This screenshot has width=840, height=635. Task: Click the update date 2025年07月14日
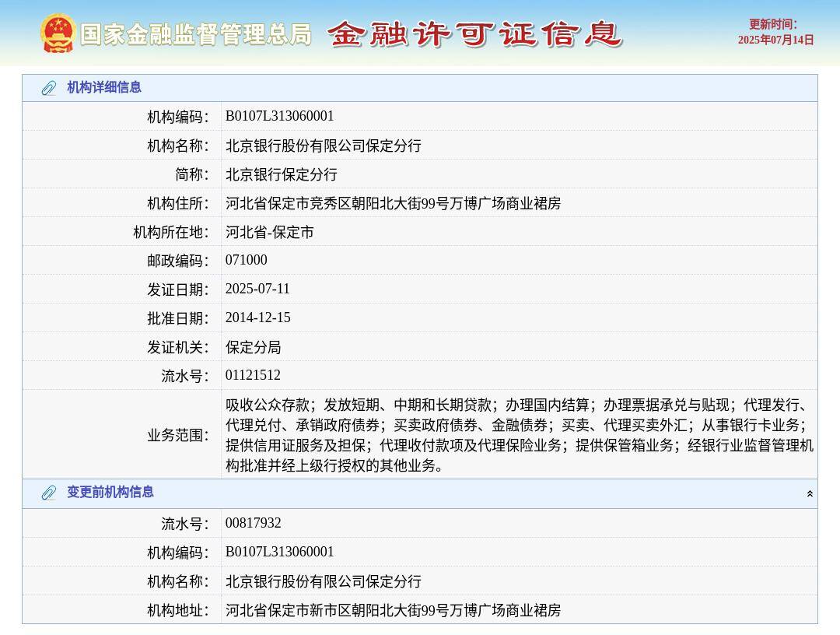click(775, 40)
